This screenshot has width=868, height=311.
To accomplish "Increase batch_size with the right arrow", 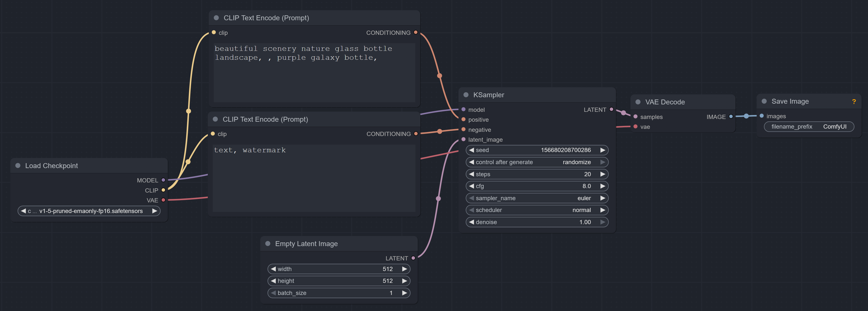I will point(404,293).
